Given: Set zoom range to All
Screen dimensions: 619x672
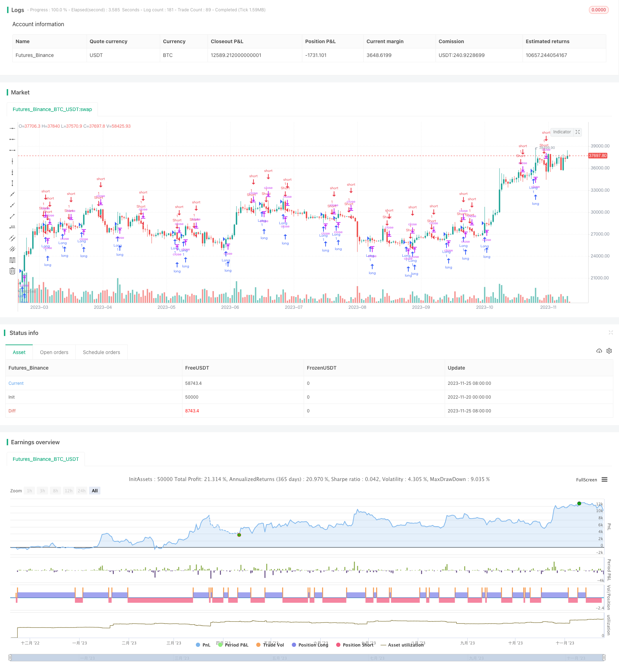Looking at the screenshot, I should pos(95,491).
